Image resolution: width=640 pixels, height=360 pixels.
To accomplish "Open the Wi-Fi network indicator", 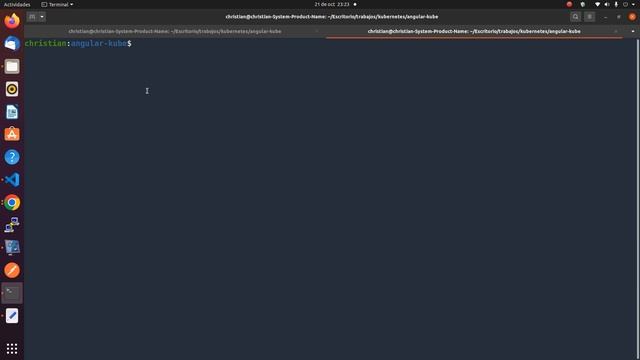I will tap(597, 4).
